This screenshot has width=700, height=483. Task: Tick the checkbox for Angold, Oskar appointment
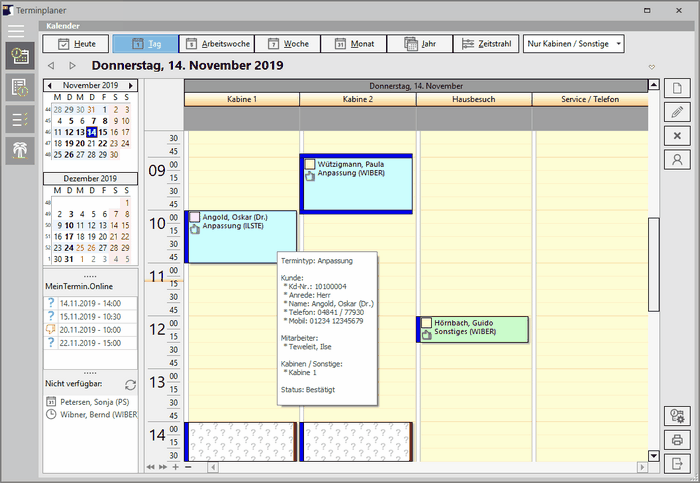(x=195, y=217)
